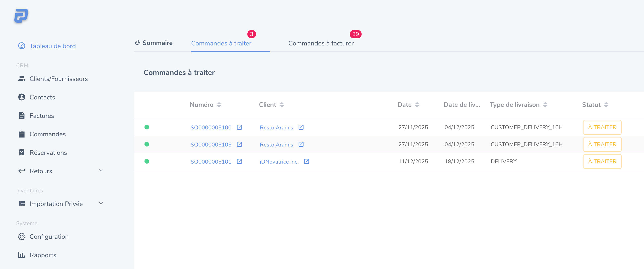Sort orders by Statut column arrows
644x269 pixels.
(x=606, y=105)
